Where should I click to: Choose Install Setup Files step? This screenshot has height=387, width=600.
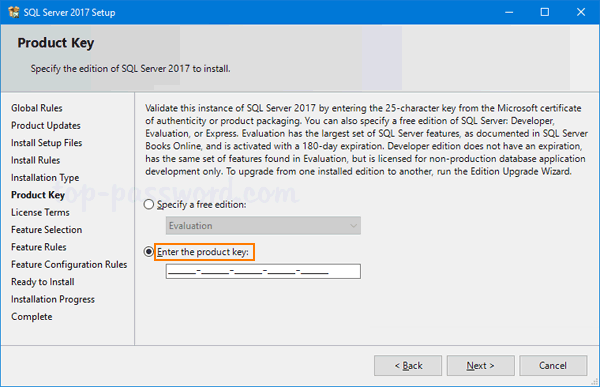(47, 143)
